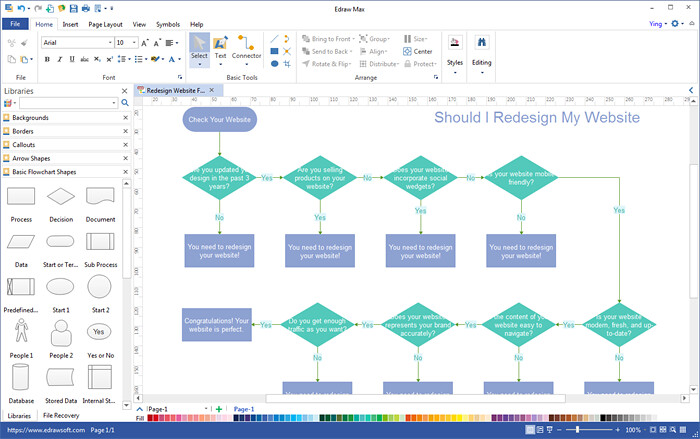Click the library search magnifier icon
700x439 pixels.
point(125,103)
